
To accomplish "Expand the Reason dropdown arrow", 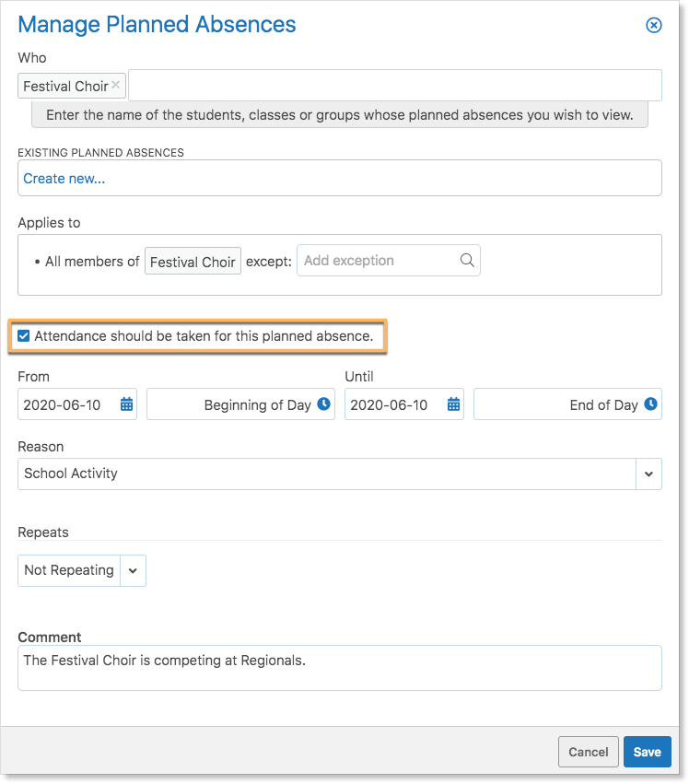I will coord(648,474).
